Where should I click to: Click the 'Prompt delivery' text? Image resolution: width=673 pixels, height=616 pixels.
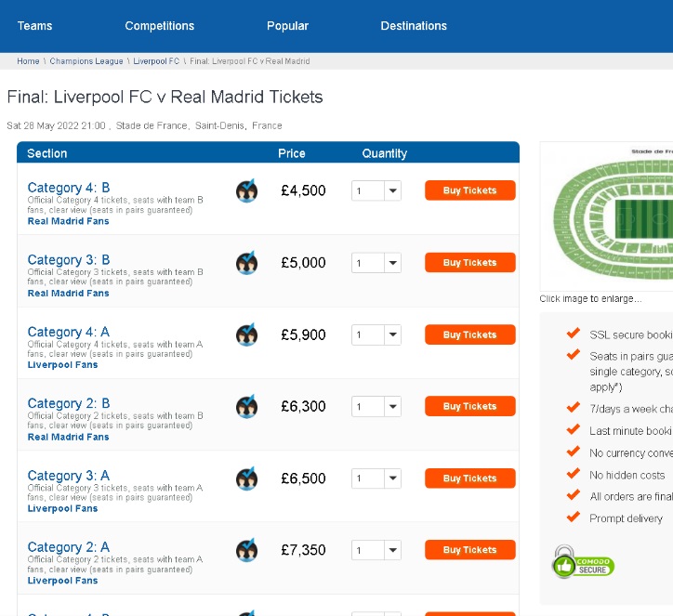point(626,518)
